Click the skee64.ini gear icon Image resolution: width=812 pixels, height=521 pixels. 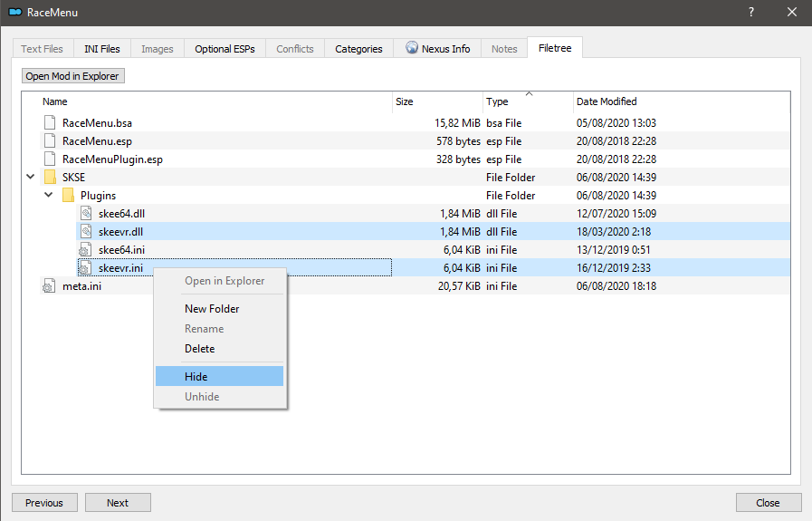point(85,250)
